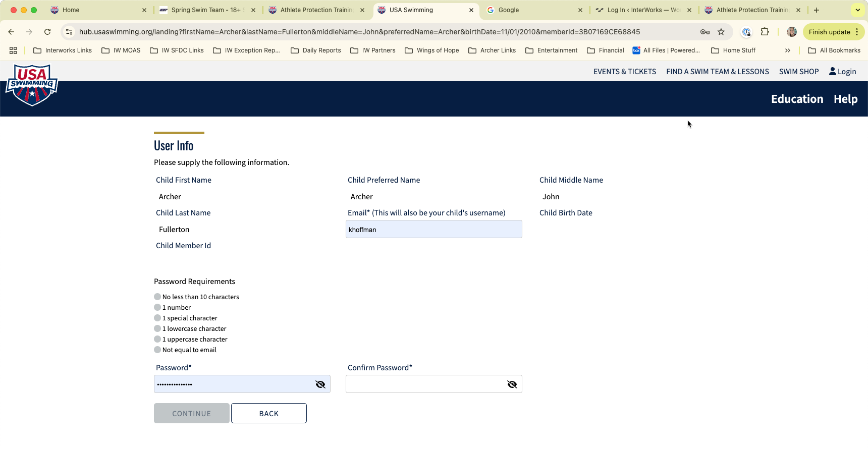Open the tab search dropdown arrow
The image size is (868, 449).
[857, 10]
